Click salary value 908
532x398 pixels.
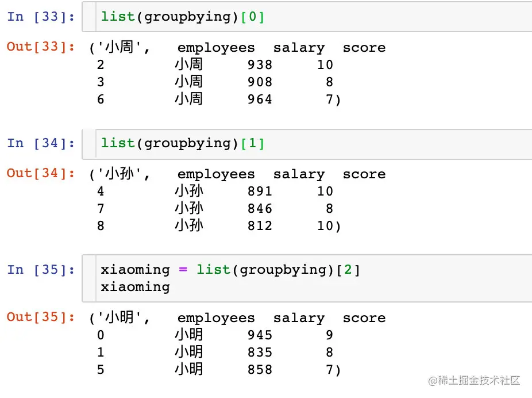point(260,82)
